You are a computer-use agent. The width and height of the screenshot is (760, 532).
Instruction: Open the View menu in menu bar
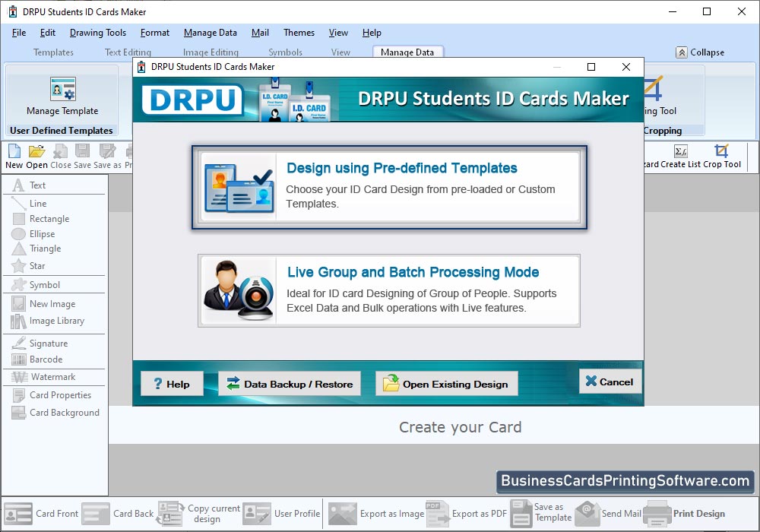[x=338, y=33]
